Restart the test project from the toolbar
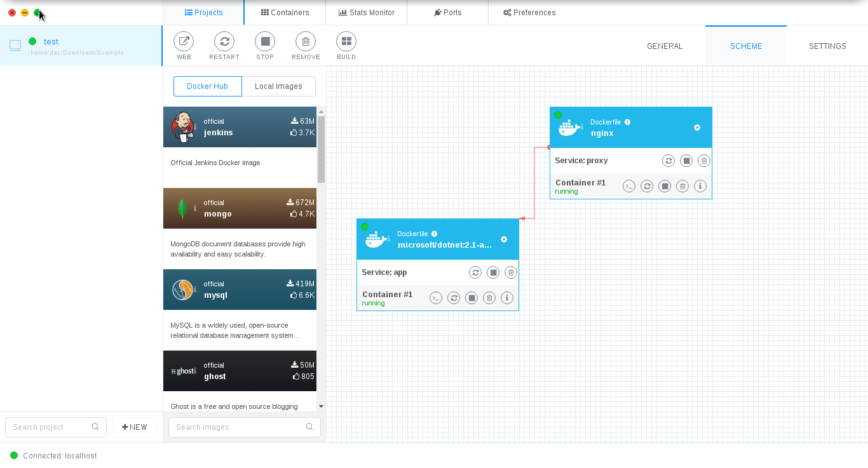The image size is (868, 468). [224, 42]
